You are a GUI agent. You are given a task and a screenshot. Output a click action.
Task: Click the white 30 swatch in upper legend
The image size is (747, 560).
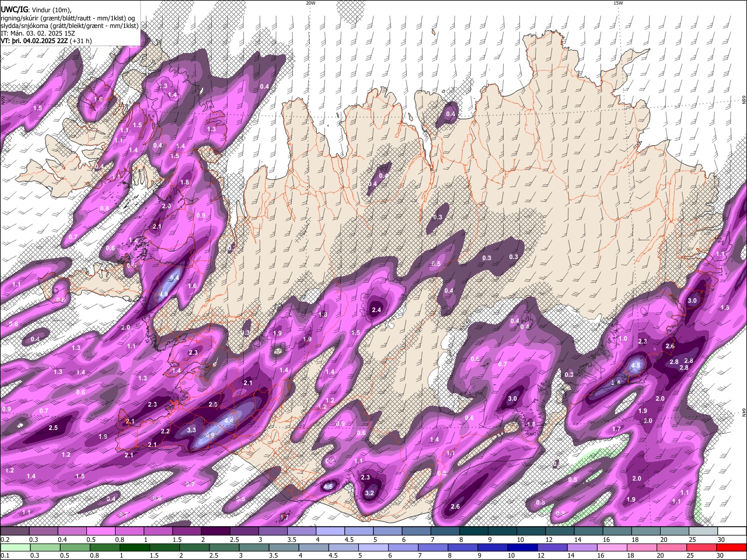[x=732, y=531]
